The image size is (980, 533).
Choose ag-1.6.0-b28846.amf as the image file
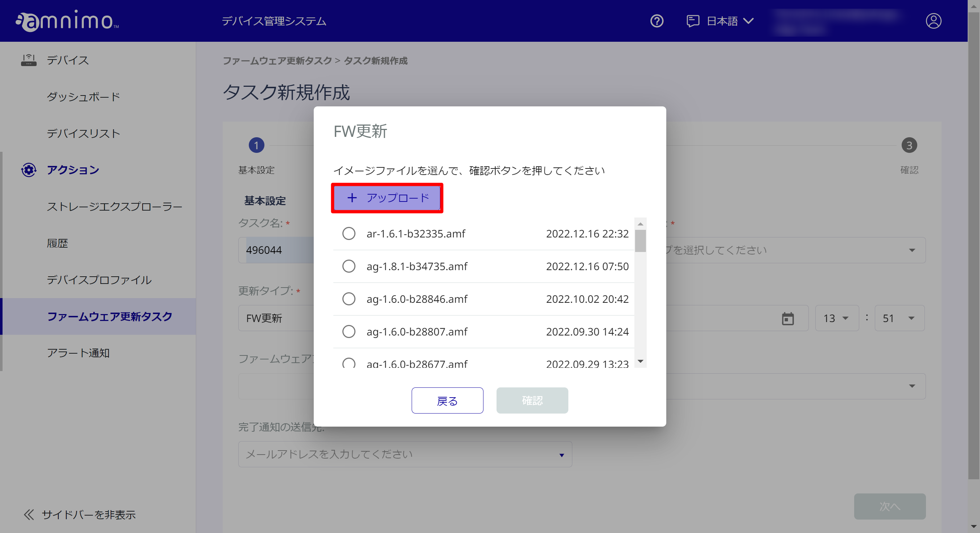[x=349, y=298]
